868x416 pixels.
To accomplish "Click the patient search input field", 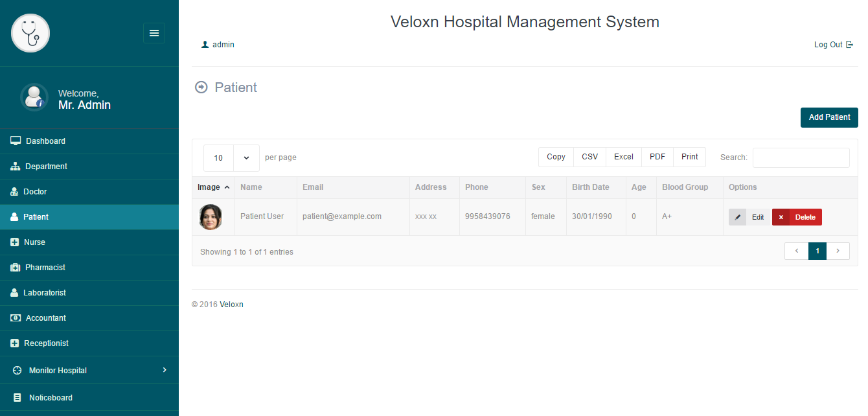I will [x=801, y=157].
